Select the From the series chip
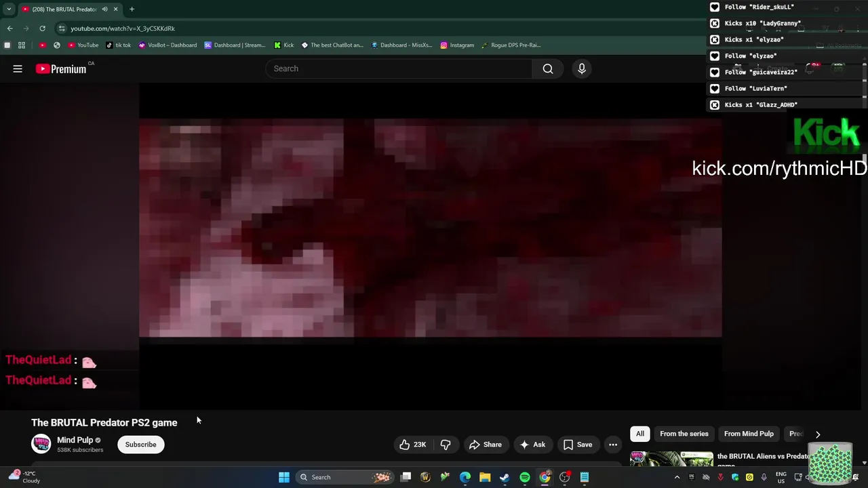 [684, 434]
